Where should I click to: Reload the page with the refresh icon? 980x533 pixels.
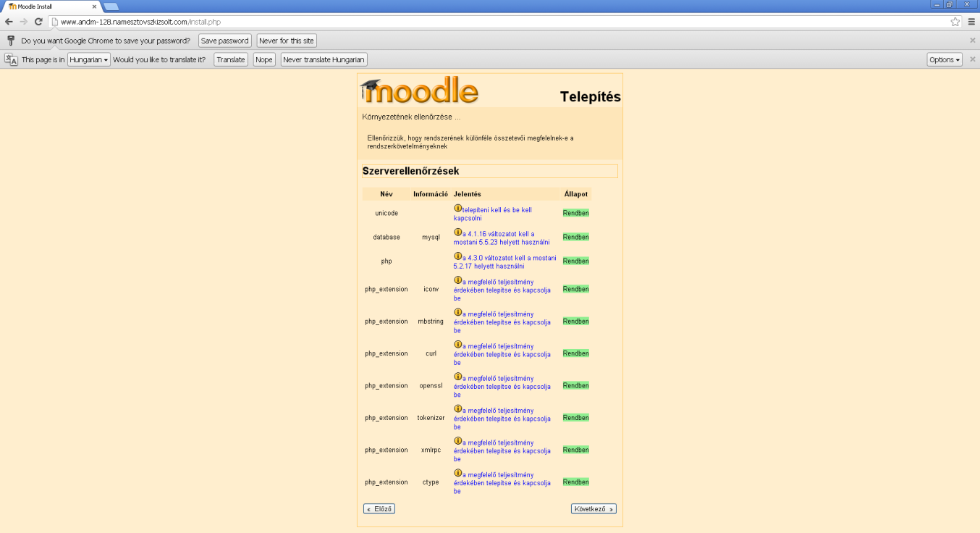(38, 22)
